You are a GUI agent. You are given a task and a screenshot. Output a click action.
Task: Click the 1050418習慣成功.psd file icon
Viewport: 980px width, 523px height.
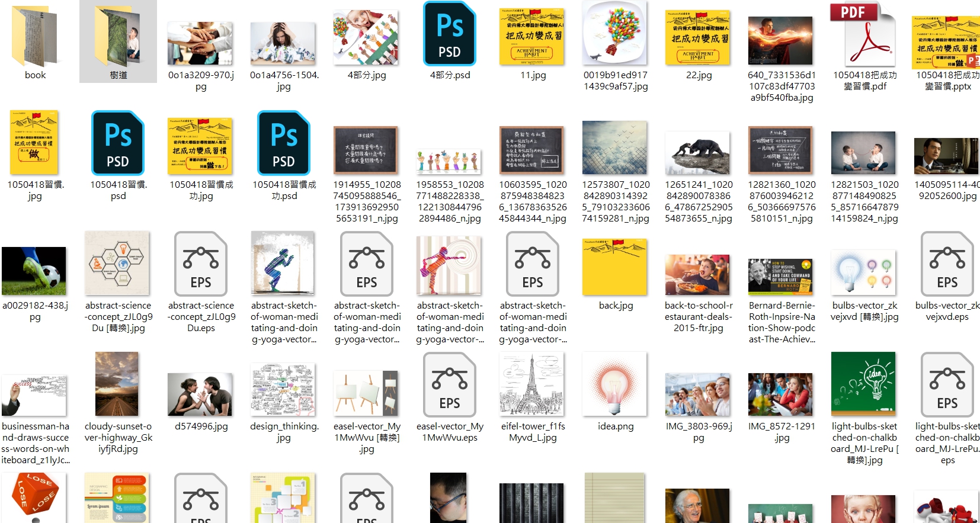(x=284, y=143)
